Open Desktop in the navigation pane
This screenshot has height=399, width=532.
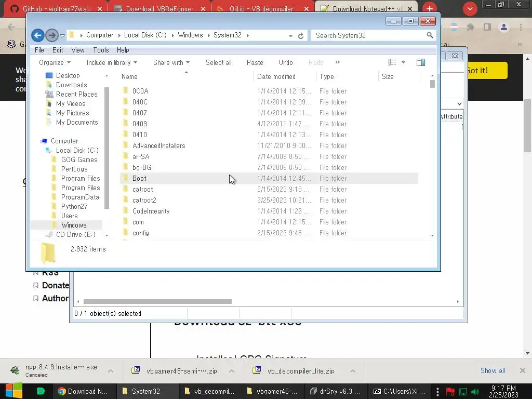pos(68,75)
